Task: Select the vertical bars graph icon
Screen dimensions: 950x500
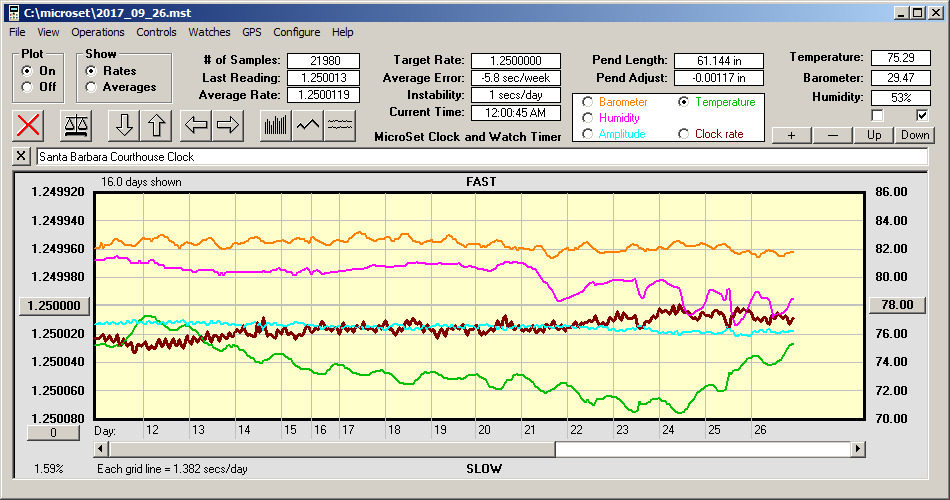Action: [x=276, y=125]
